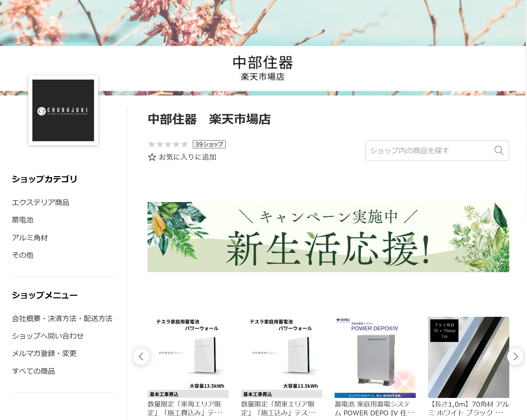
Task: View すべての商品 link
Action: (33, 371)
